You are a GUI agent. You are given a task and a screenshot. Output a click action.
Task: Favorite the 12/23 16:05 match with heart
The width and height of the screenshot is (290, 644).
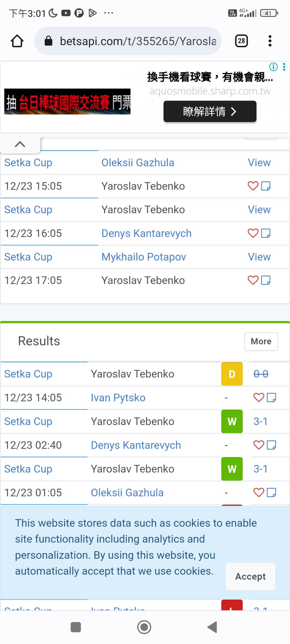pyautogui.click(x=253, y=233)
